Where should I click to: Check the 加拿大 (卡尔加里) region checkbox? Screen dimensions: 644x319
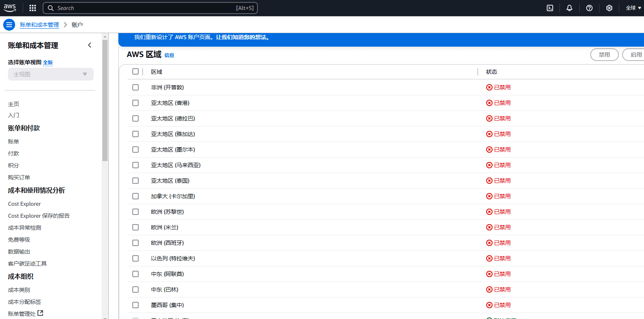coord(135,196)
